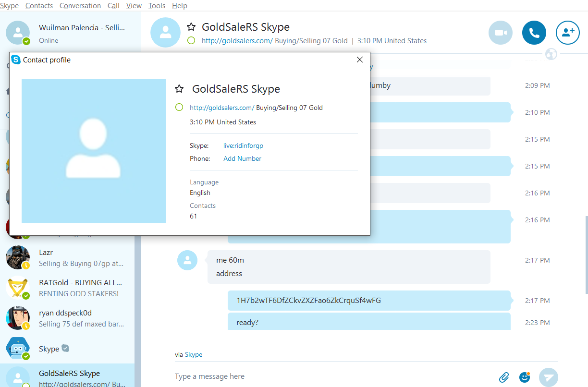Open the Conversation menu
This screenshot has width=588, height=387.
pos(80,6)
